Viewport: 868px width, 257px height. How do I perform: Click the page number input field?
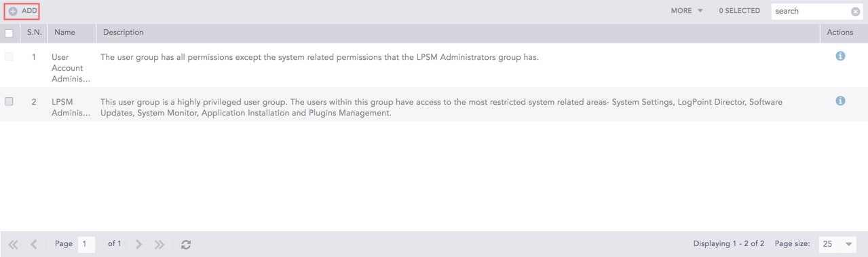click(x=86, y=244)
